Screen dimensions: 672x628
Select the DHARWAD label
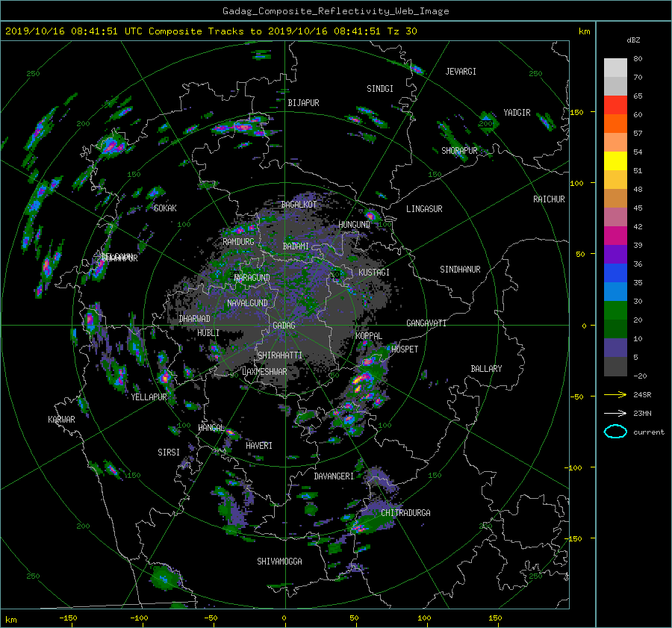(194, 319)
